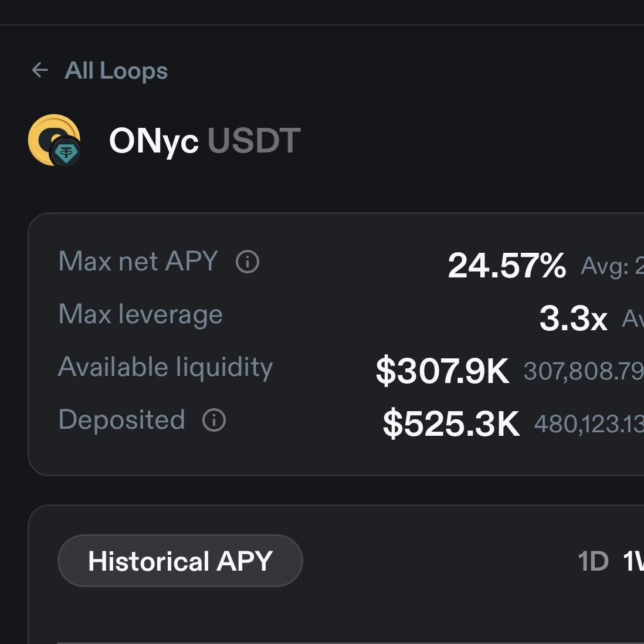Click the Available liquidity label
Image resolution: width=644 pixels, height=644 pixels.
[165, 368]
